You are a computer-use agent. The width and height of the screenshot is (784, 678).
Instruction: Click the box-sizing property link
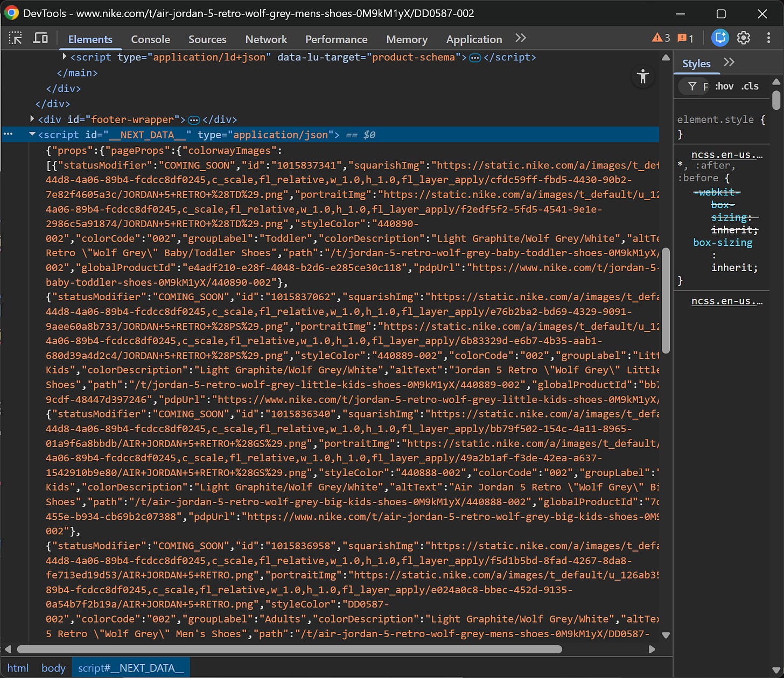tap(722, 242)
